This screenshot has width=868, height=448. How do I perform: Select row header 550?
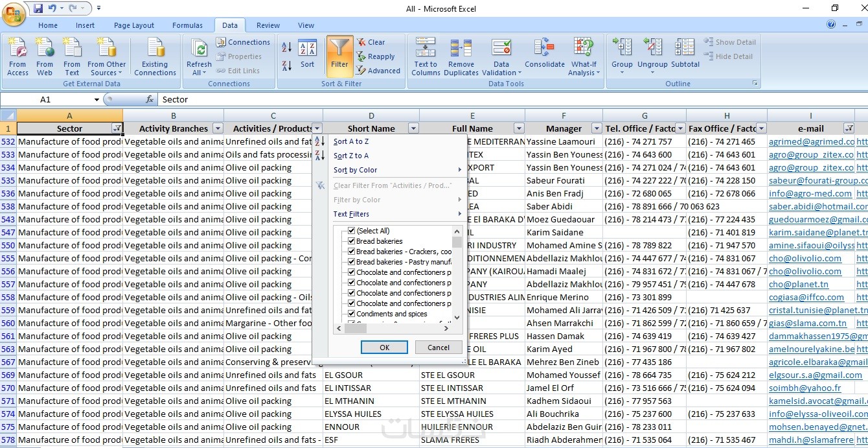pos(8,245)
